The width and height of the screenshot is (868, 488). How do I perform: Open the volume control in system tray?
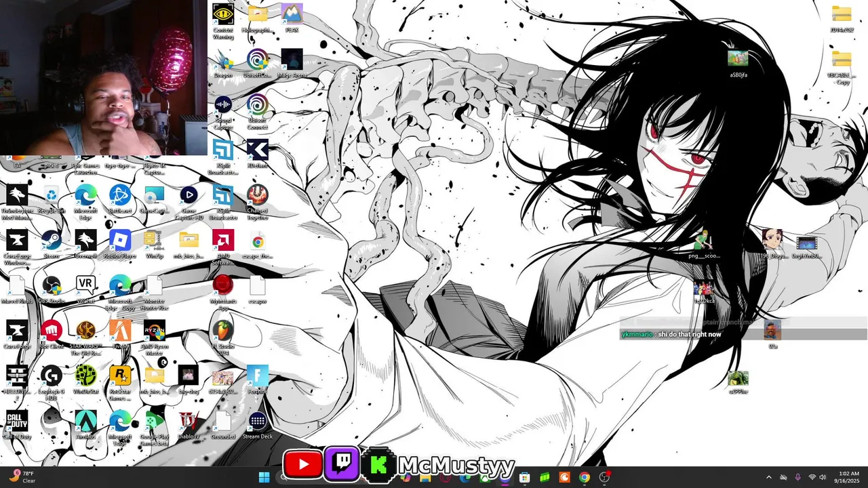823,477
